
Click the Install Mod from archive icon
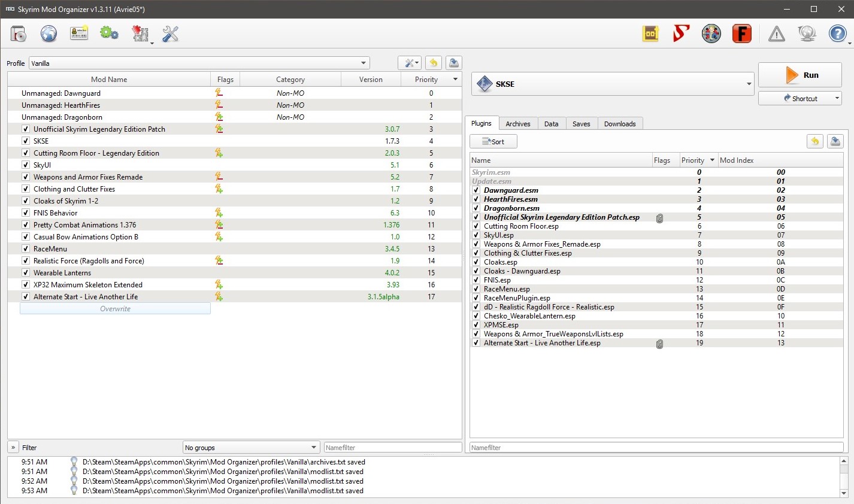[x=19, y=34]
